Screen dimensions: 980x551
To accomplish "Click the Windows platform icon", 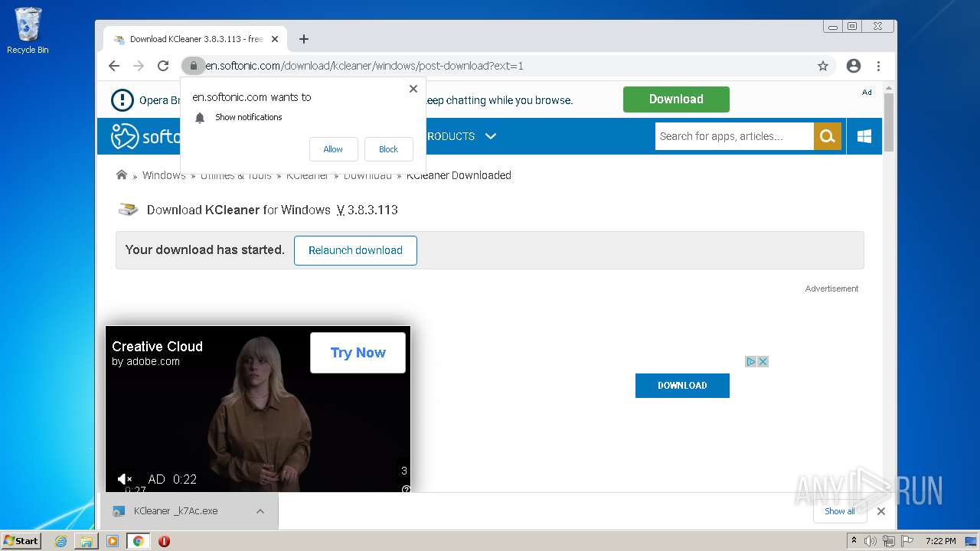I will click(865, 136).
